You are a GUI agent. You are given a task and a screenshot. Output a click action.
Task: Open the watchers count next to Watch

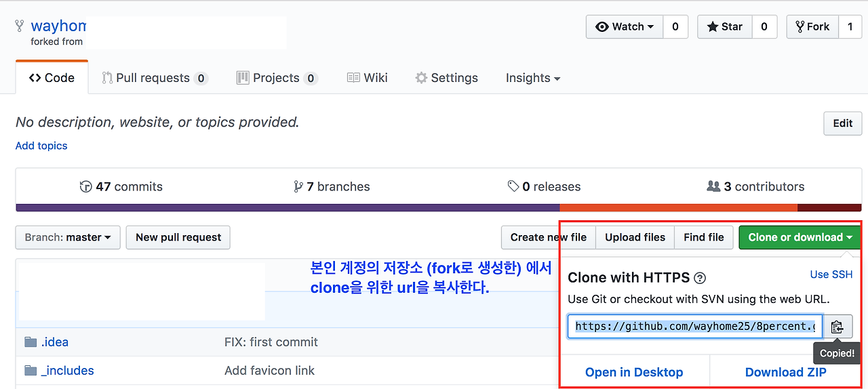coord(675,26)
